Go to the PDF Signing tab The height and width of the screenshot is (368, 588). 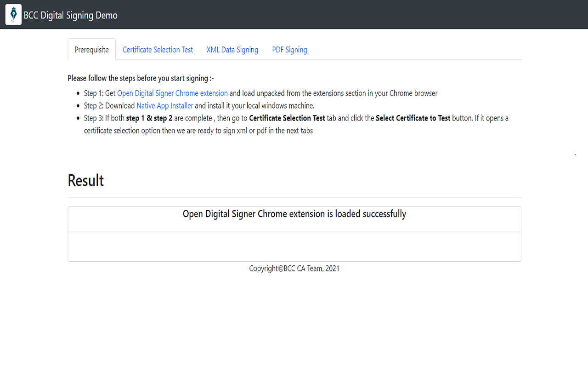[289, 50]
